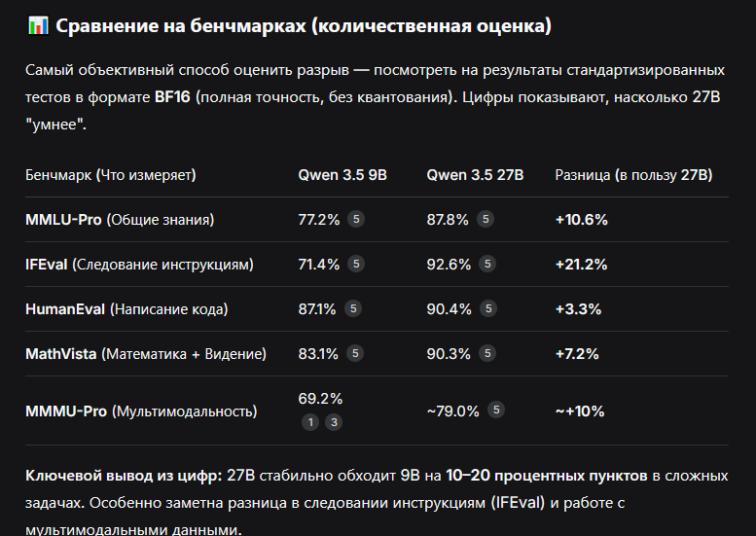Image resolution: width=756 pixels, height=536 pixels.
Task: Click the MMLU-Pro benchmark name
Action: (63, 219)
